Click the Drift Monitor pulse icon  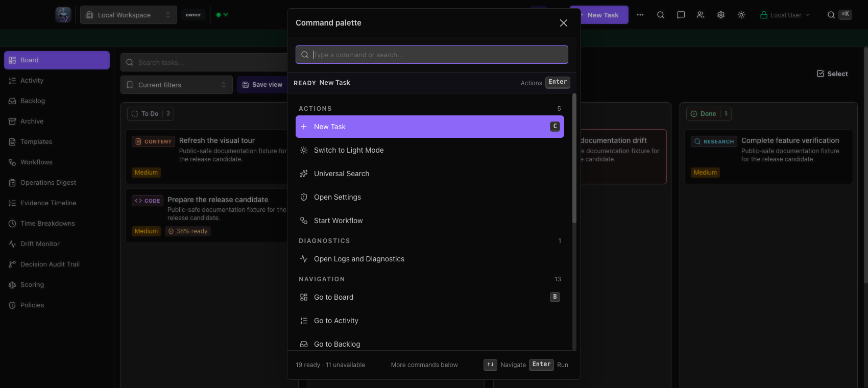click(12, 244)
